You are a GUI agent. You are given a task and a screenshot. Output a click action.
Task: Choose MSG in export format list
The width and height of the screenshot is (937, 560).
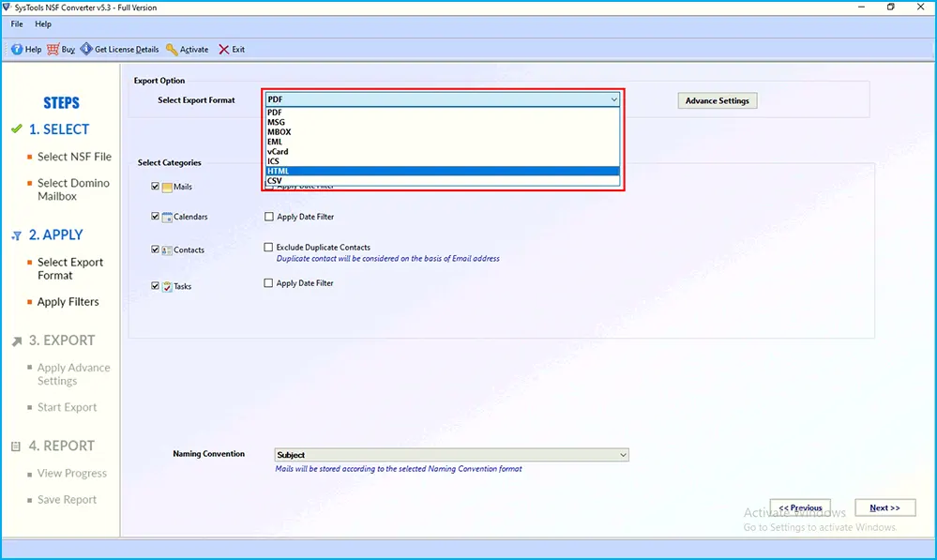tap(442, 122)
